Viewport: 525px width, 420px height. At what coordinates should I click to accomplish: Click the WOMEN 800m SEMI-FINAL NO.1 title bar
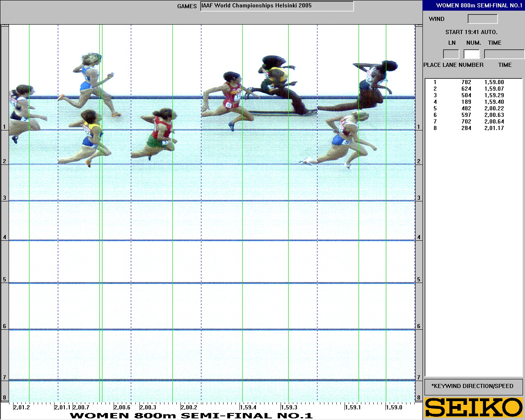click(x=474, y=5)
